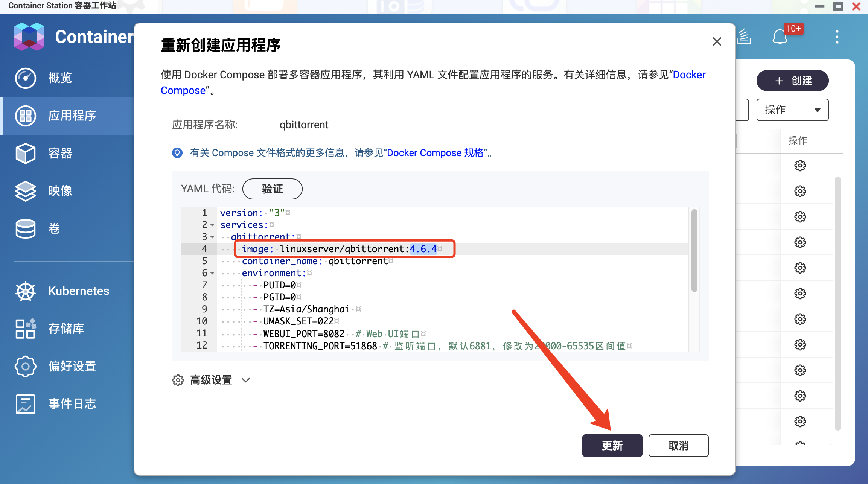Open the 卷 volumes section
The width and height of the screenshot is (868, 484).
pos(68,228)
